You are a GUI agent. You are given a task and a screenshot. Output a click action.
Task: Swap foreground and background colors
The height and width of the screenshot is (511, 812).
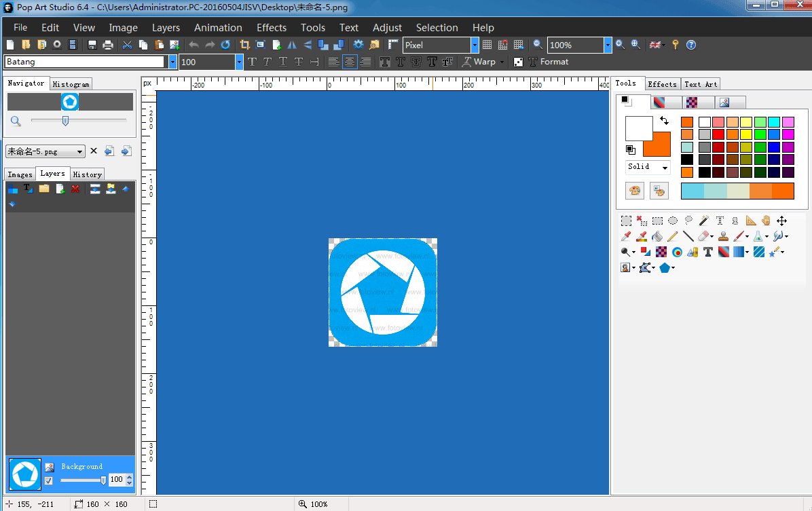click(664, 120)
